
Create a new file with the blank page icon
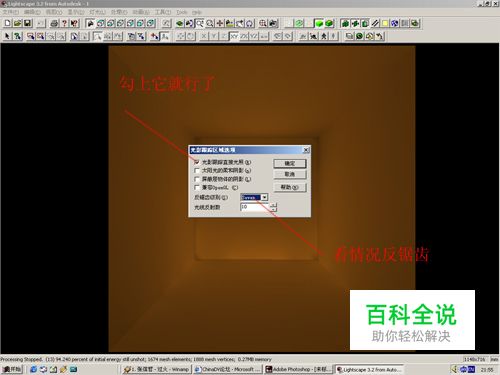[7, 23]
